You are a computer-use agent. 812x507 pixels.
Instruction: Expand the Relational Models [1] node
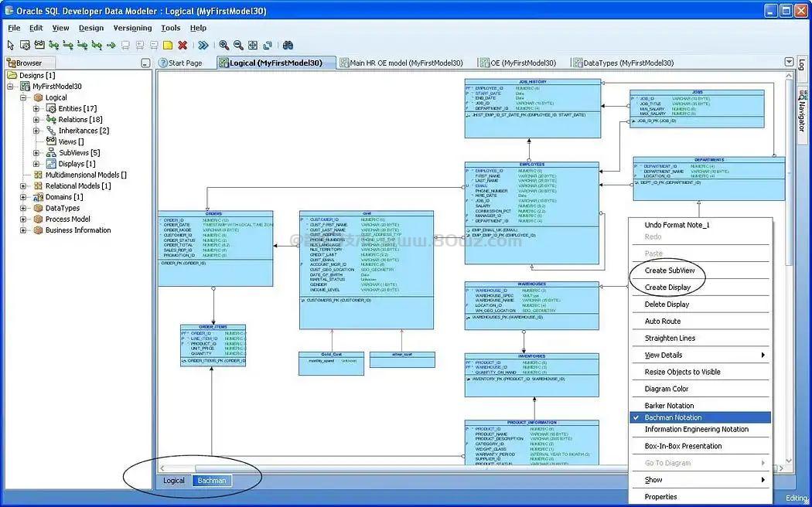pyautogui.click(x=23, y=185)
